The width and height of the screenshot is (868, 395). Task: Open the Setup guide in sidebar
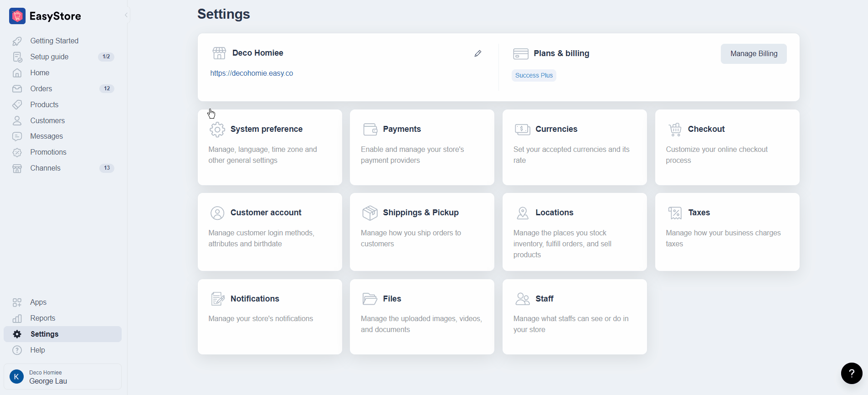[49, 57]
